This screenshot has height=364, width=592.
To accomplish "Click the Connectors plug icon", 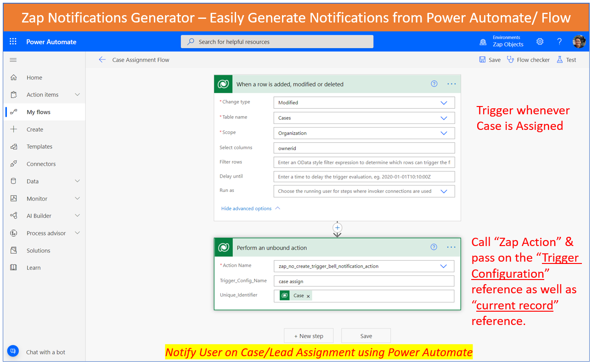I will [14, 164].
